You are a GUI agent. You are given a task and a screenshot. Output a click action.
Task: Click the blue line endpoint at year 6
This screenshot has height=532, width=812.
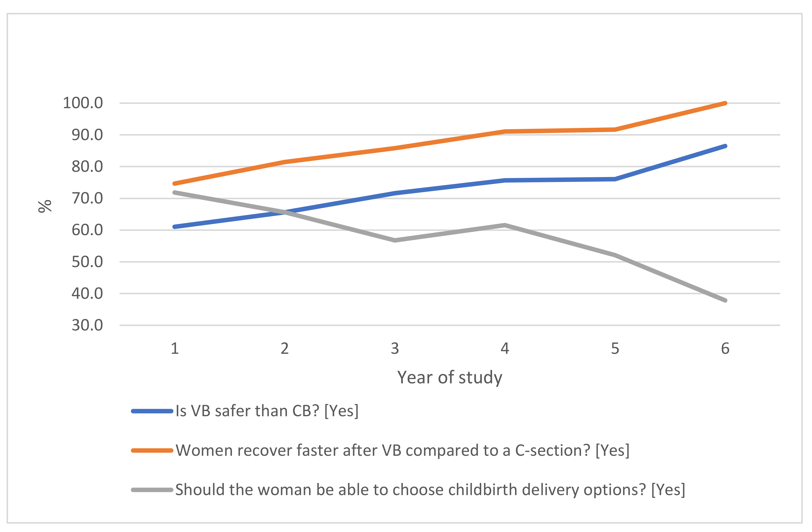725,146
